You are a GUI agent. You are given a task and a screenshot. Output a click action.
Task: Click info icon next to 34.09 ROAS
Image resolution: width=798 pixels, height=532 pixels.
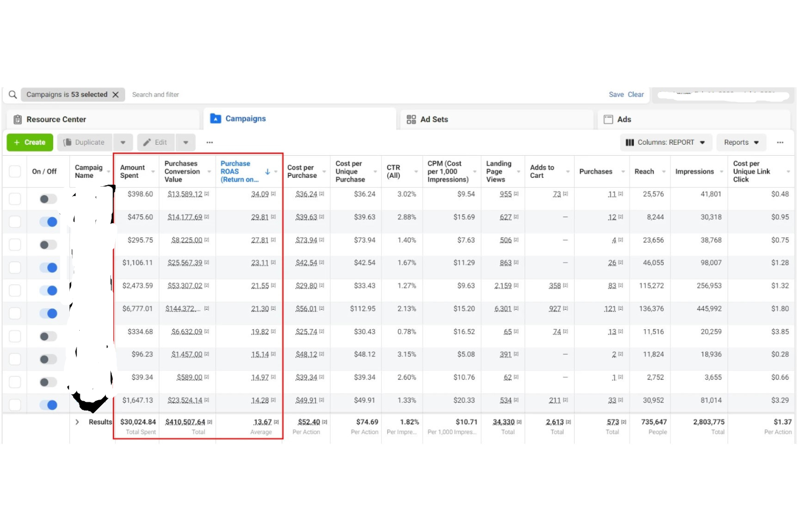pyautogui.click(x=273, y=194)
